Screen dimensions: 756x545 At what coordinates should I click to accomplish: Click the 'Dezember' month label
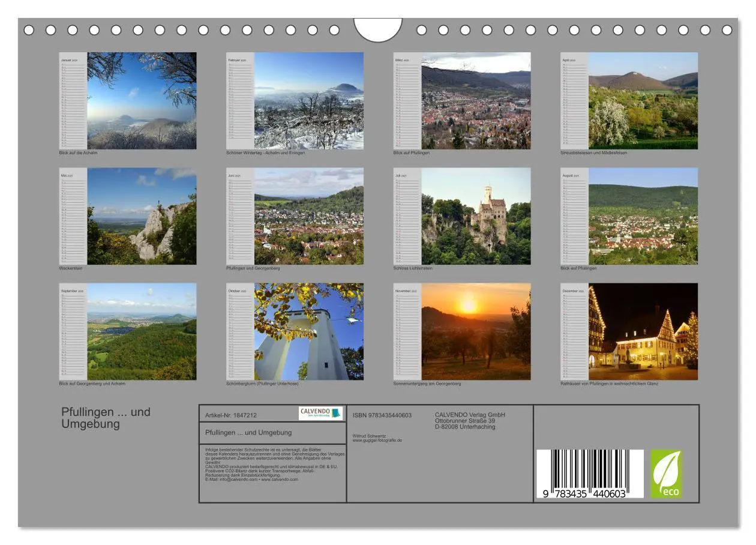coord(569,291)
